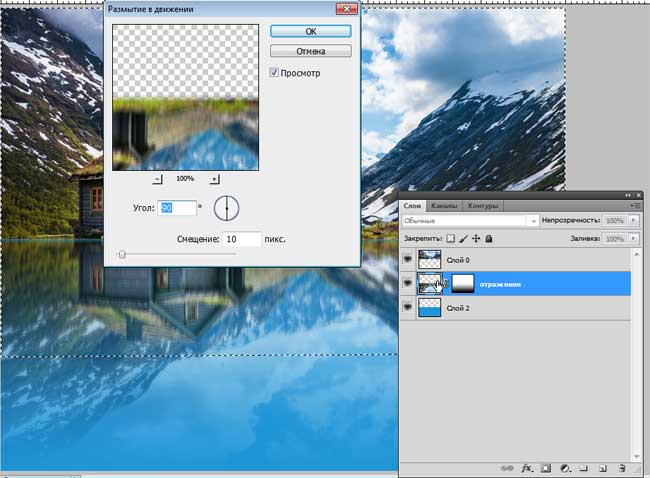Switch to the Слои tab
Image resolution: width=650 pixels, height=478 pixels.
(412, 206)
